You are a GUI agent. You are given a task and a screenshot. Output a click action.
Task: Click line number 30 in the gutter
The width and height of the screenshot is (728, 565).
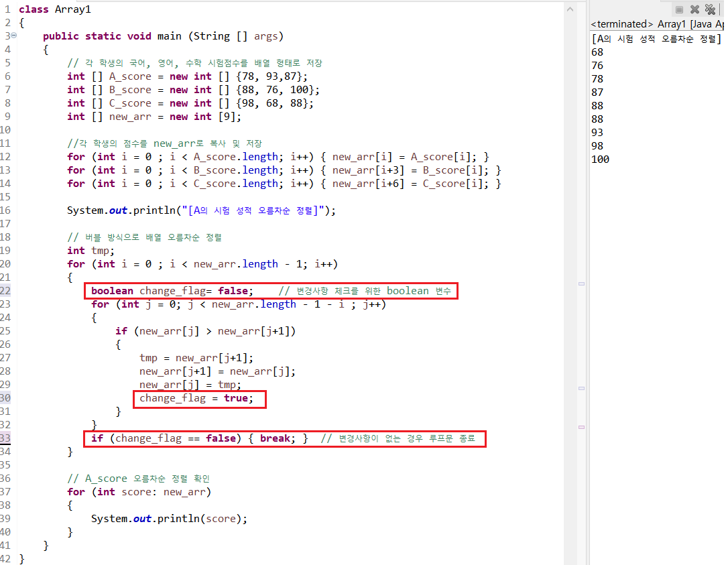point(5,398)
